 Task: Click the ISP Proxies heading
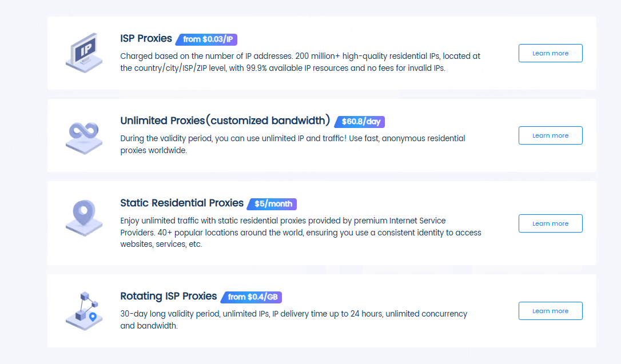tap(146, 38)
